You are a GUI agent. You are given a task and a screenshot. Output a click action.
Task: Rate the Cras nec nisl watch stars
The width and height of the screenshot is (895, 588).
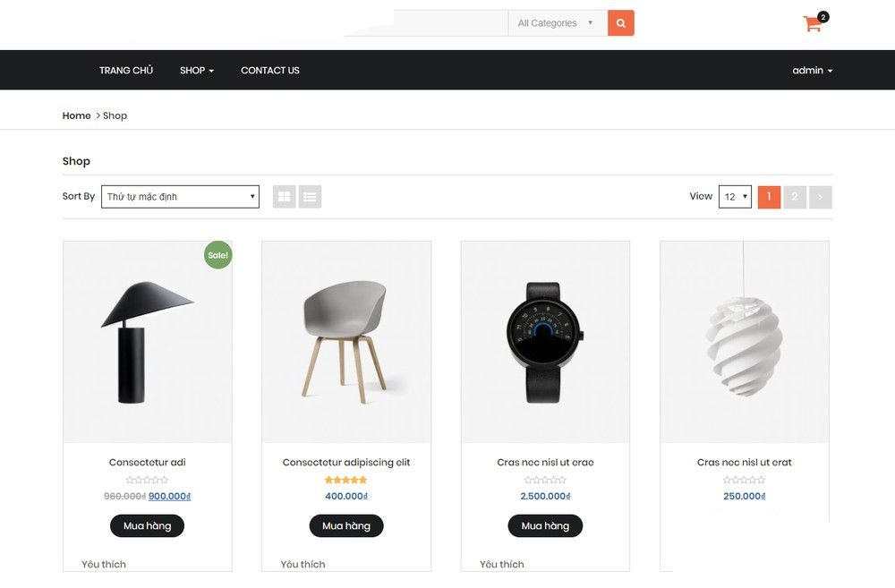545,481
